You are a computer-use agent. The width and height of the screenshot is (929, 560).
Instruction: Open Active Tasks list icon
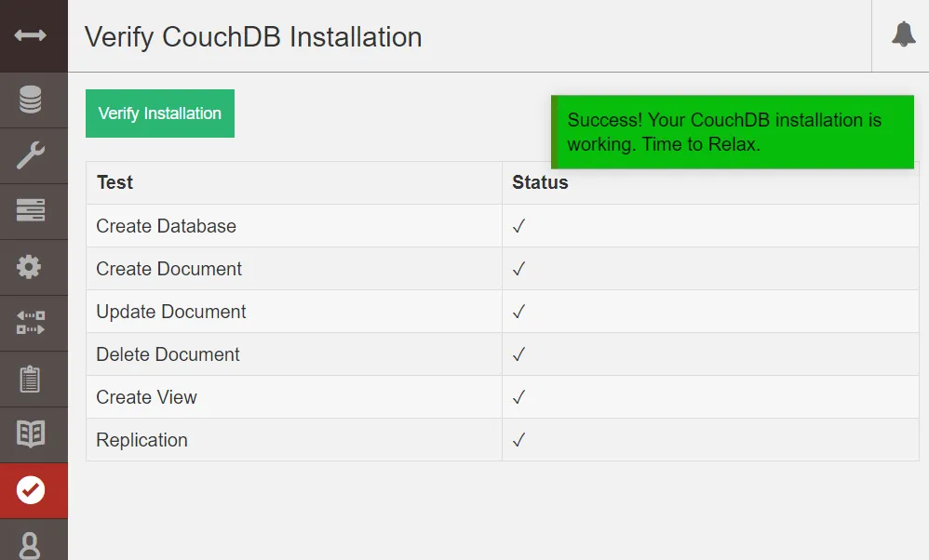[x=30, y=210]
